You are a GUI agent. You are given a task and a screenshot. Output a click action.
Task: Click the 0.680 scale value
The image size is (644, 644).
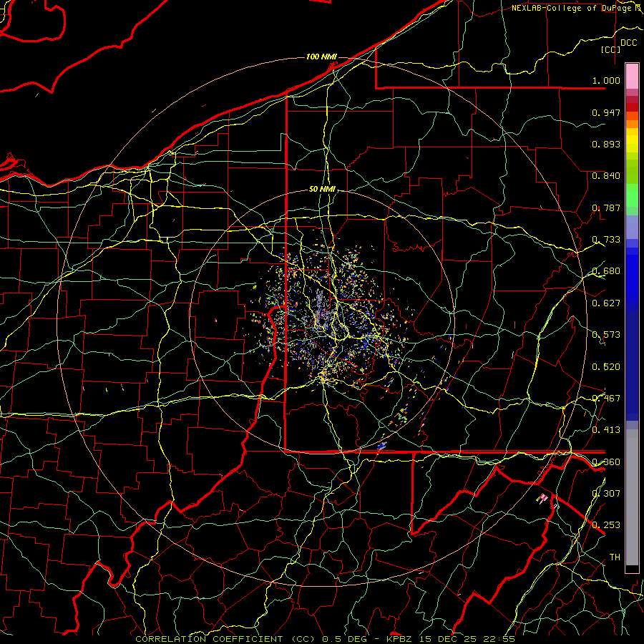tap(606, 271)
